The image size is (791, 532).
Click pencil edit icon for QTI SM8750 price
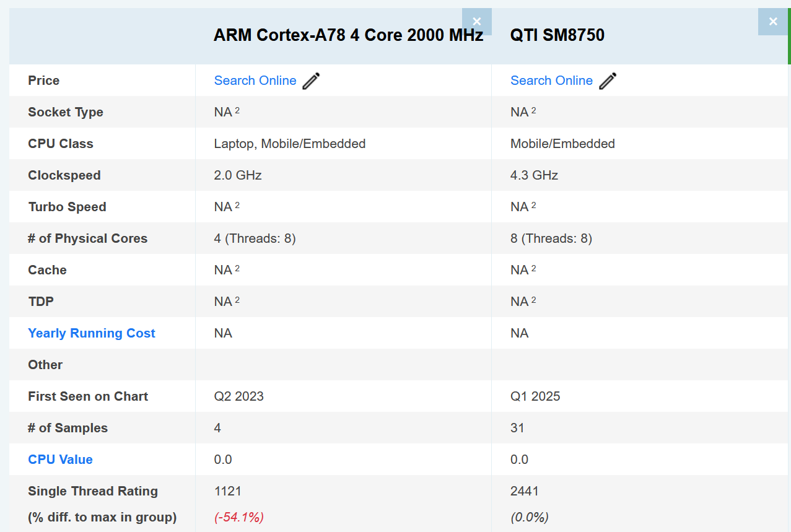tap(608, 81)
